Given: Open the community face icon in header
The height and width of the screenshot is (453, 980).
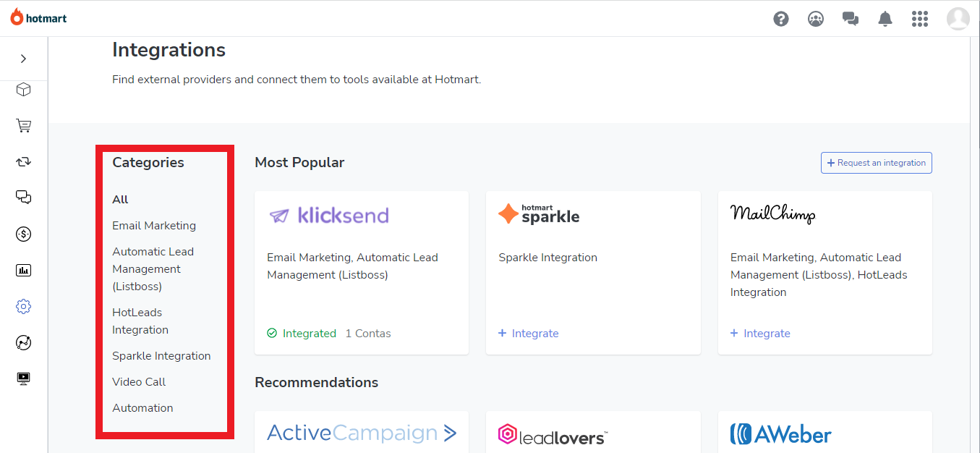Looking at the screenshot, I should pos(816,19).
